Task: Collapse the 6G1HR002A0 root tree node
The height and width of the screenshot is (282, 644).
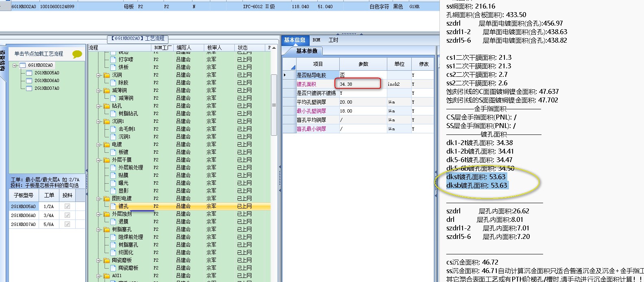Action: click(x=15, y=65)
